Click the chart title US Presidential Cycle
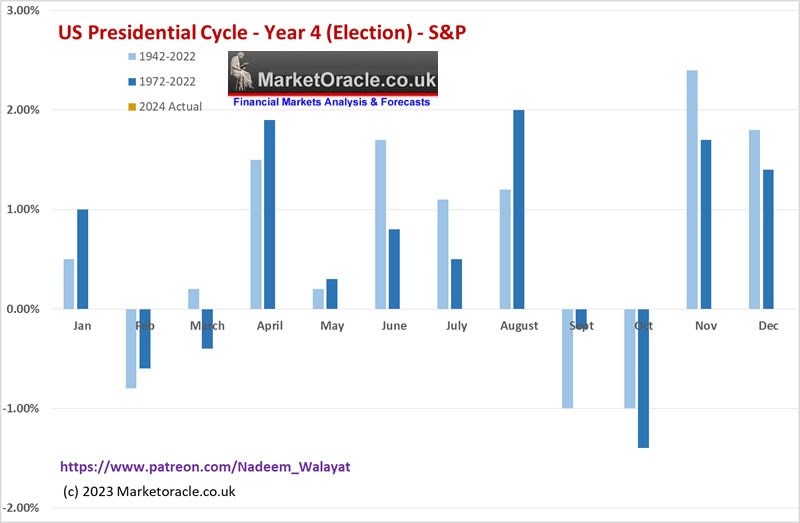Screen dimensions: 800x523 click(262, 32)
